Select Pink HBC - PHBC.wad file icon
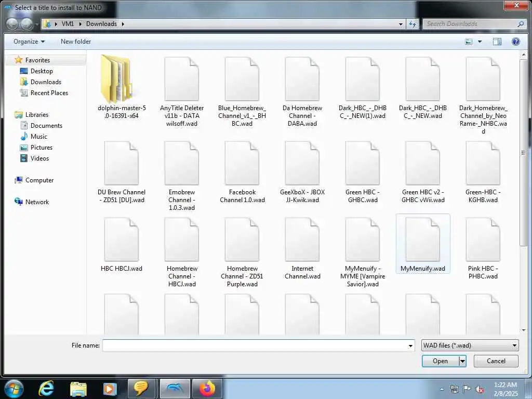532x399 pixels. tap(483, 240)
